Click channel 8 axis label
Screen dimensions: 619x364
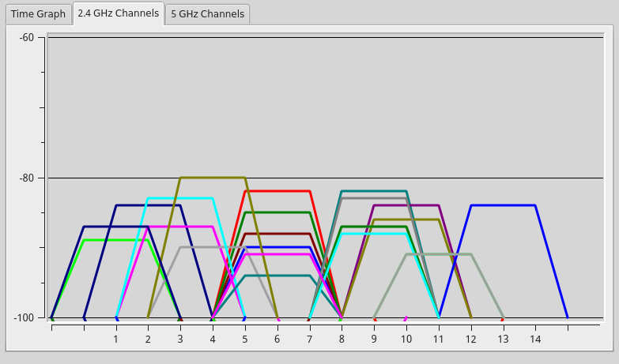[x=342, y=340]
